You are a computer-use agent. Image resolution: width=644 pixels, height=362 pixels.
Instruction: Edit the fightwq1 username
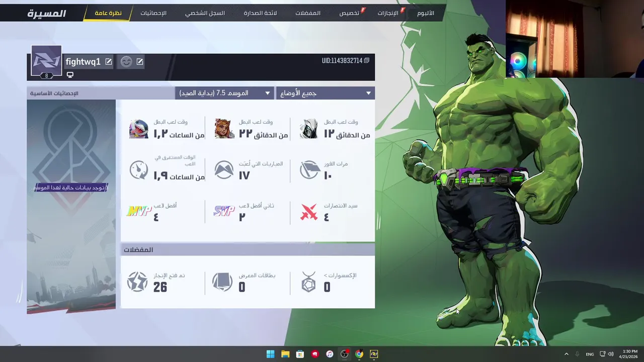click(109, 62)
